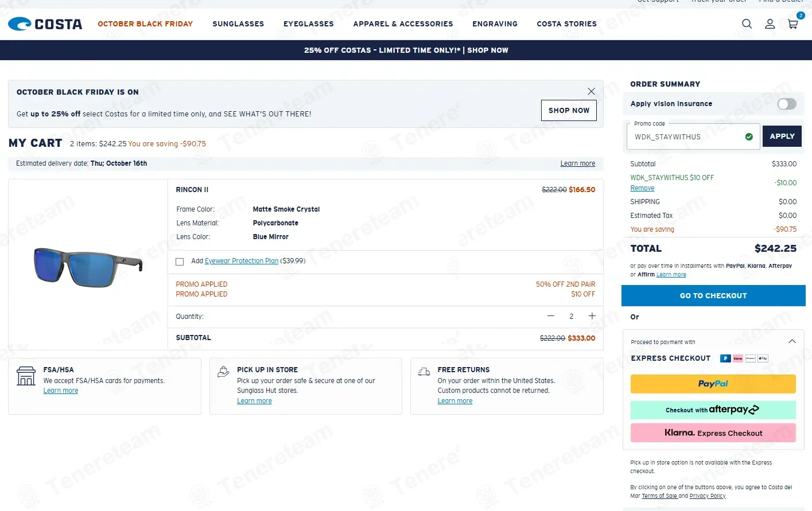Click Go To Checkout button
Image resolution: width=812 pixels, height=511 pixels.
713,296
